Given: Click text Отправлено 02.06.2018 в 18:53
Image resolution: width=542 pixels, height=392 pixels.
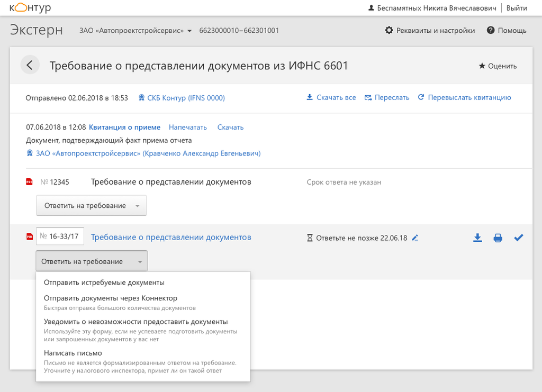Looking at the screenshot, I should [77, 98].
